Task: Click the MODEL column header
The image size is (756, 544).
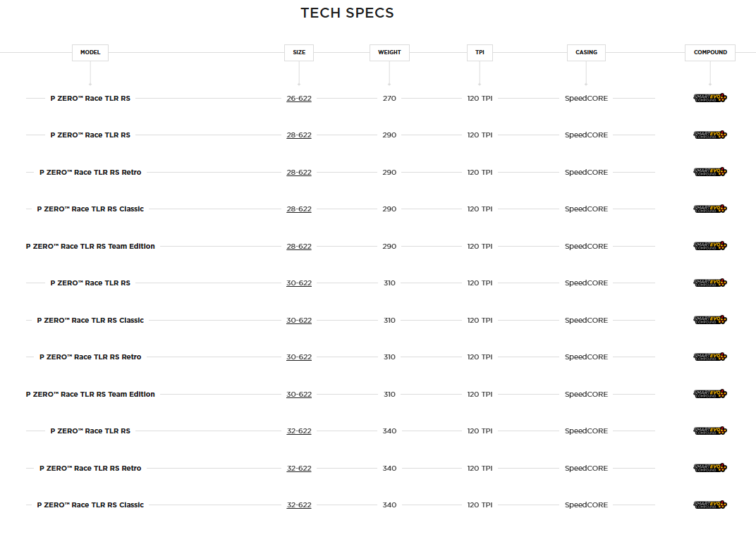Action: (90, 53)
